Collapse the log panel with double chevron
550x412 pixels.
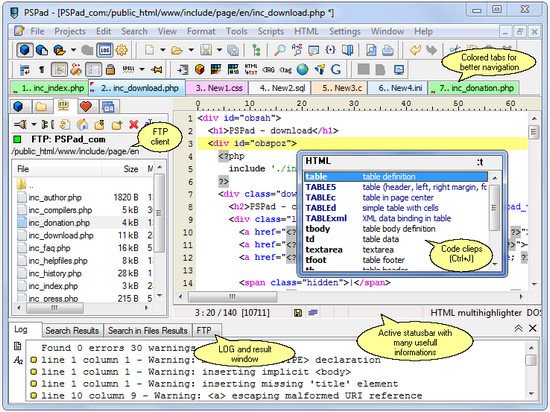click(518, 328)
